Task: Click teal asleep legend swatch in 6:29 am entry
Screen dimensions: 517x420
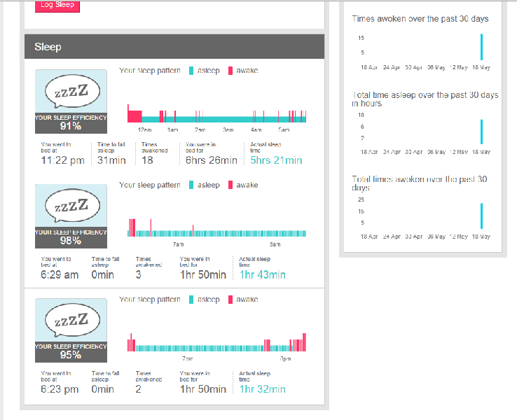Action: [x=191, y=185]
